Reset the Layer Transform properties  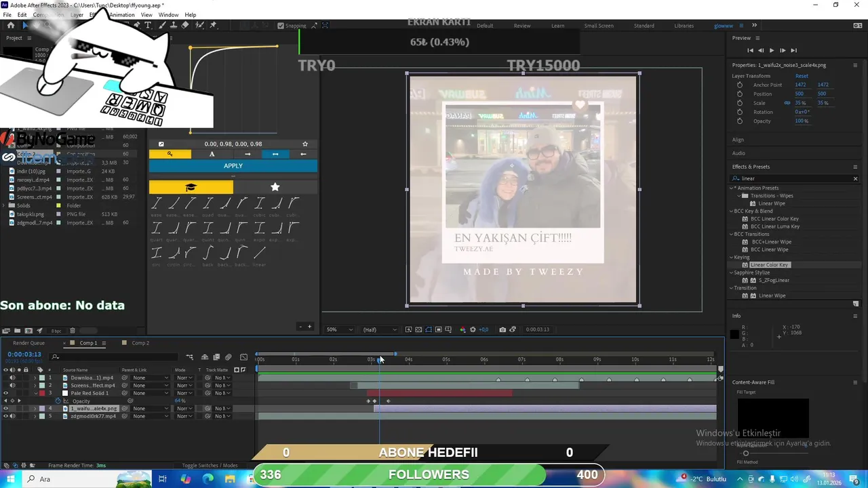(802, 76)
